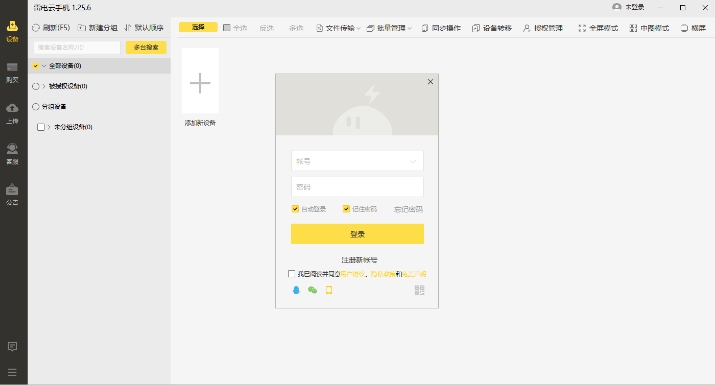The width and height of the screenshot is (715, 385).
Task: Select the 全部设备(0) tree row text
Action: click(x=65, y=66)
